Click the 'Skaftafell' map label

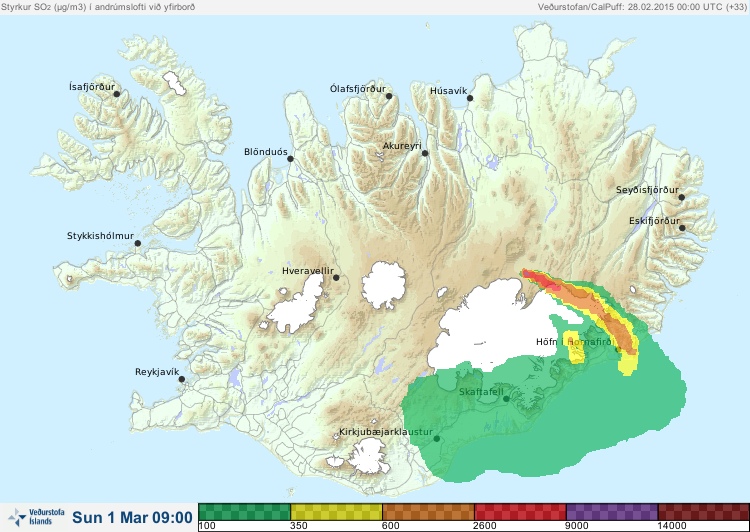(x=481, y=392)
